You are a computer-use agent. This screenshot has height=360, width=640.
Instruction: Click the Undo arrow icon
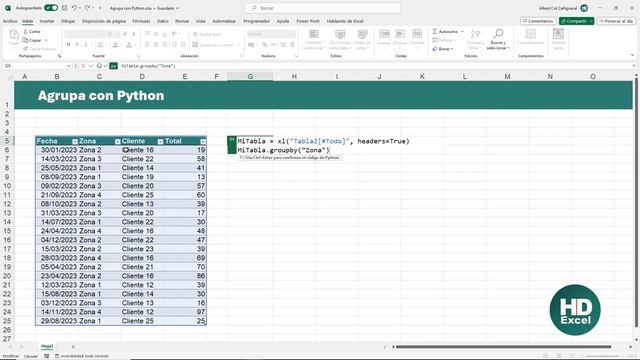(x=74, y=8)
